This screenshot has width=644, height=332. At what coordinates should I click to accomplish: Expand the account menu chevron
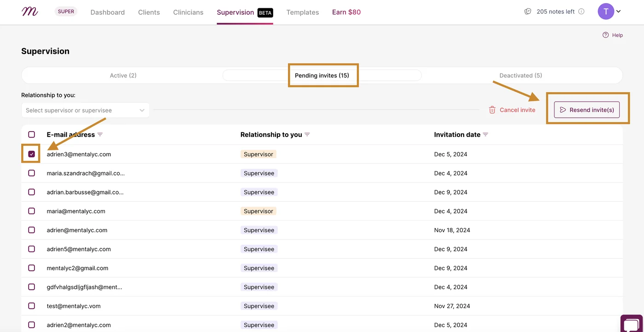click(x=619, y=12)
